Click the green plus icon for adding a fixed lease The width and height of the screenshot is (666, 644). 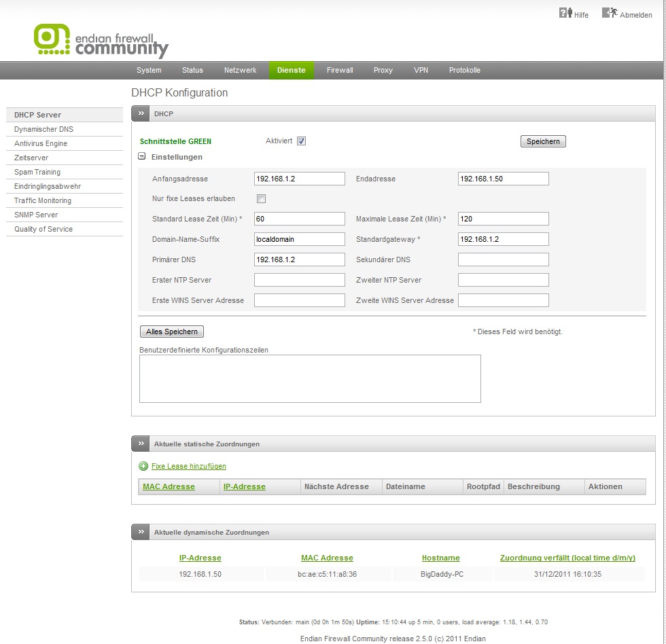(x=143, y=466)
